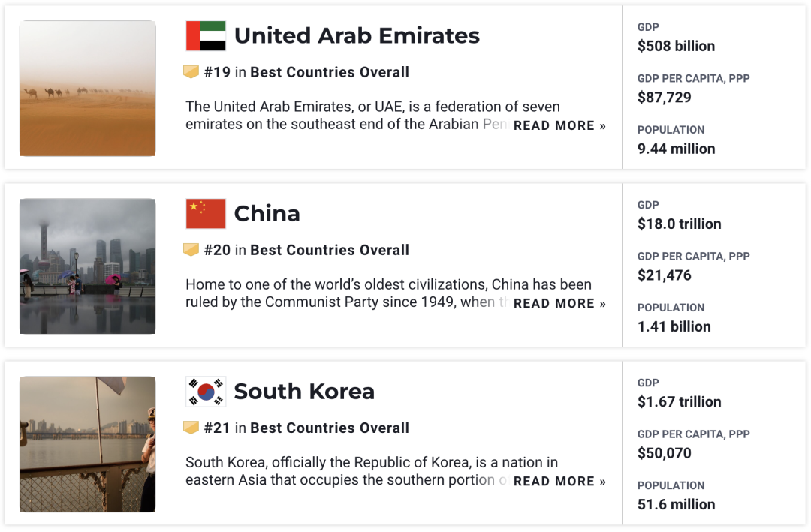Screen dimensions: 811x532
Task: Click the United Arab Emirates flag icon
Action: pos(206,36)
